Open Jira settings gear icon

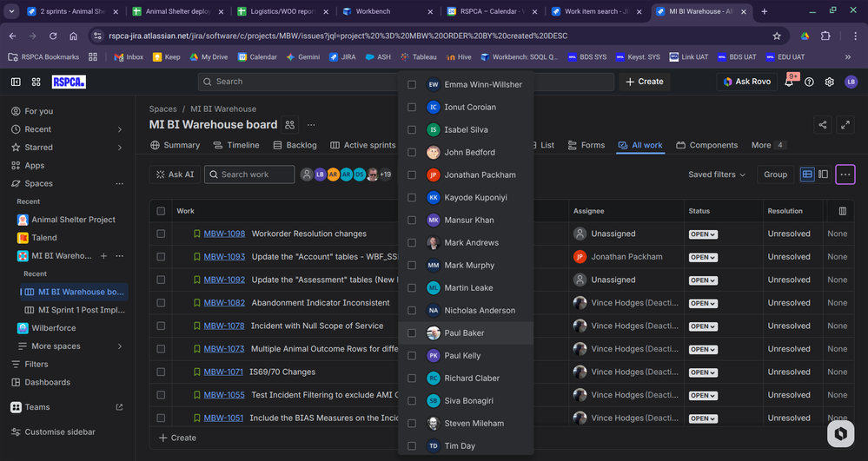[x=829, y=82]
